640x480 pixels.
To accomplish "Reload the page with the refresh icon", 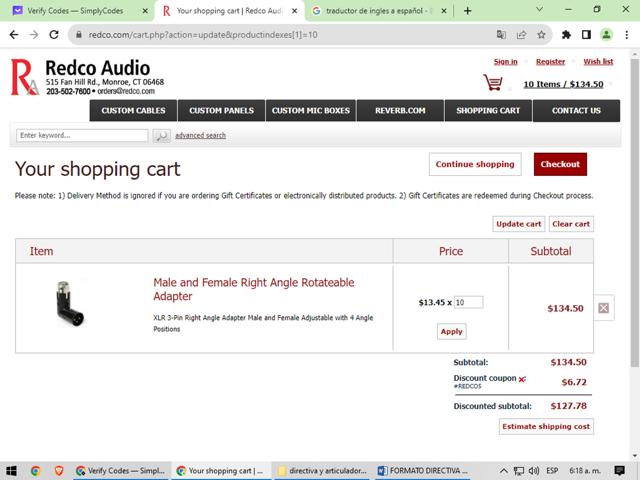I will [x=54, y=35].
